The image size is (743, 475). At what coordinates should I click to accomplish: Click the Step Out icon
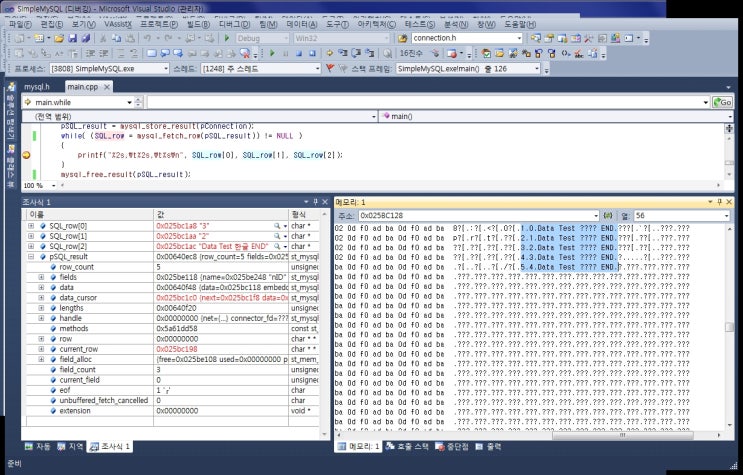tap(370, 54)
